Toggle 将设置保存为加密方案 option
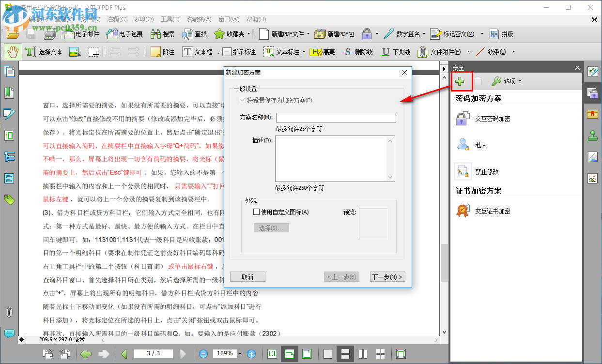 tap(242, 100)
